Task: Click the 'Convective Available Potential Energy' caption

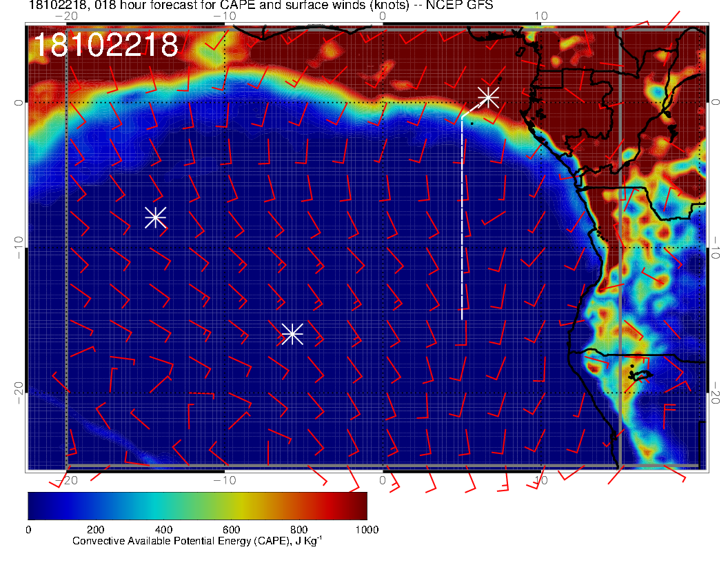Action: tap(197, 541)
